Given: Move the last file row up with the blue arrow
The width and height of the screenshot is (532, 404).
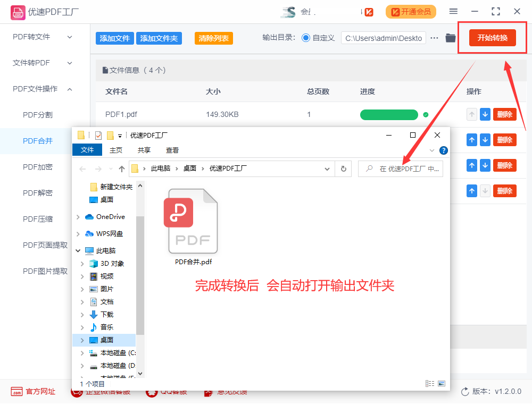Looking at the screenshot, I should [x=471, y=191].
